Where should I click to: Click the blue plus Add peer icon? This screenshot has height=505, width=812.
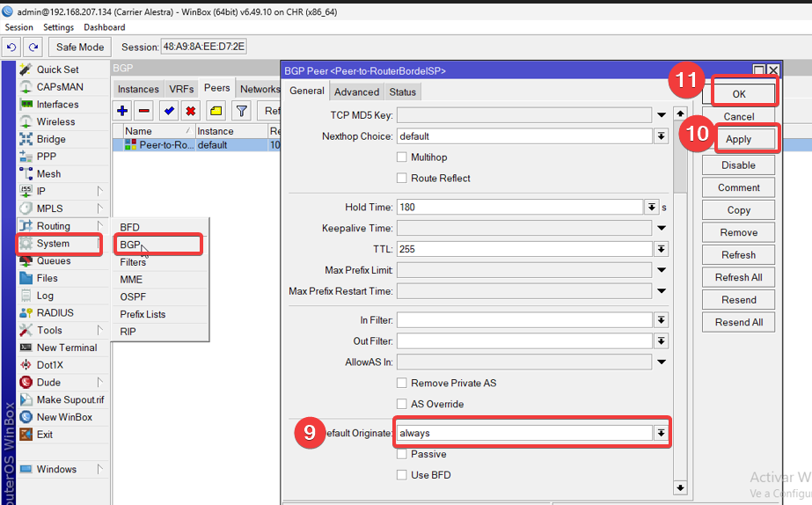tap(122, 111)
